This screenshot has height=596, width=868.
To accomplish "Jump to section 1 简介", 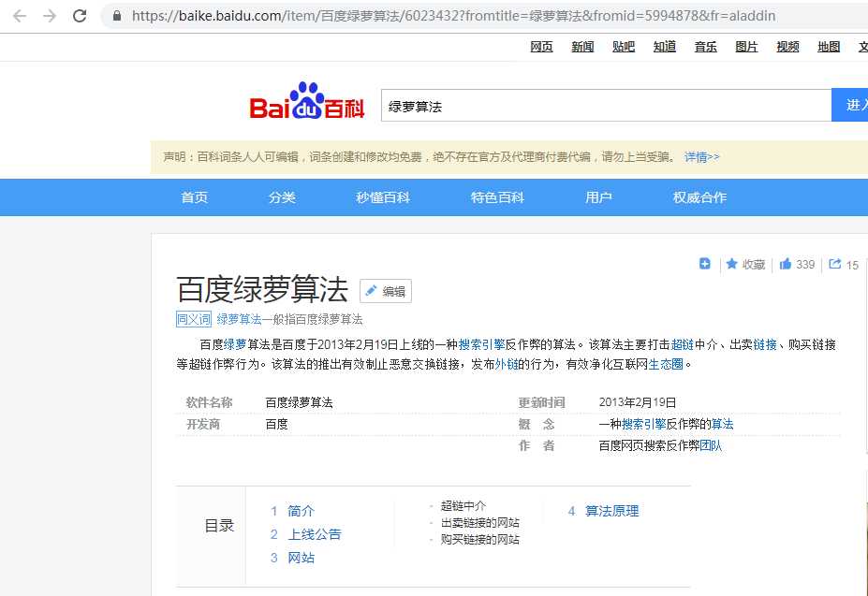I will [301, 511].
